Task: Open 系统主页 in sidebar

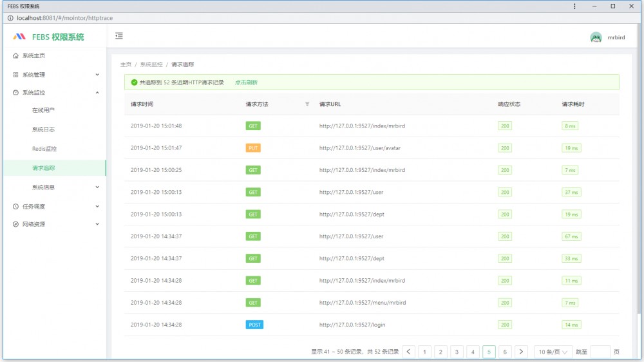Action: (x=55, y=55)
